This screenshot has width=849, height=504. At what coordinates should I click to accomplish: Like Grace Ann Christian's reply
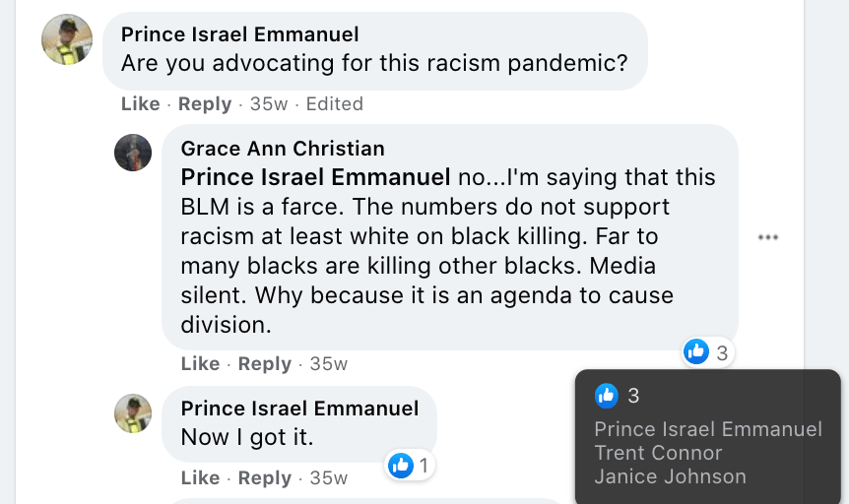click(x=200, y=364)
